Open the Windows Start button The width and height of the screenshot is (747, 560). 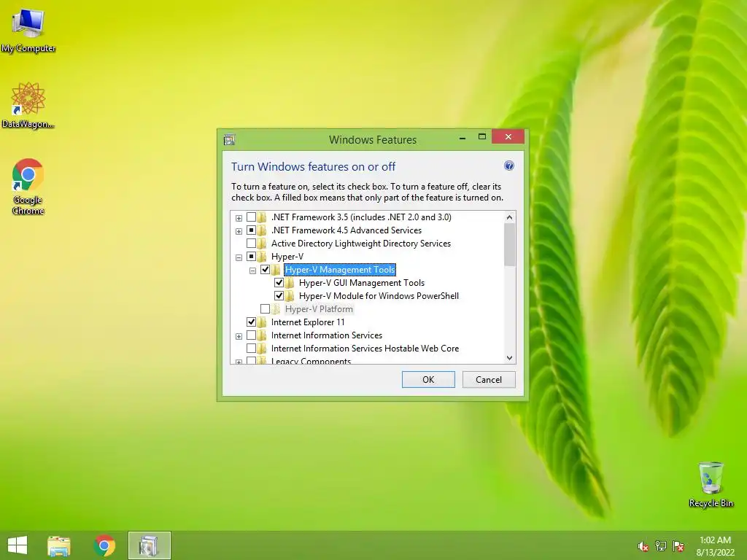coord(18,545)
